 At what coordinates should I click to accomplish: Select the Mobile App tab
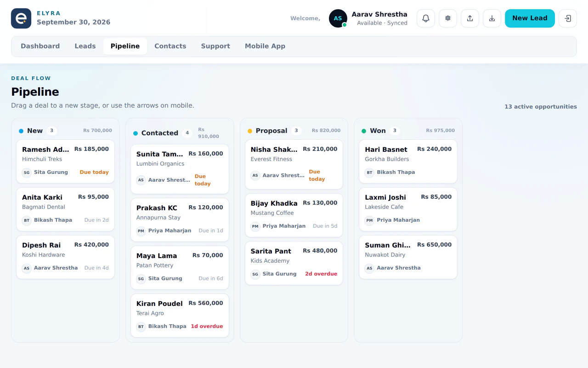click(265, 46)
